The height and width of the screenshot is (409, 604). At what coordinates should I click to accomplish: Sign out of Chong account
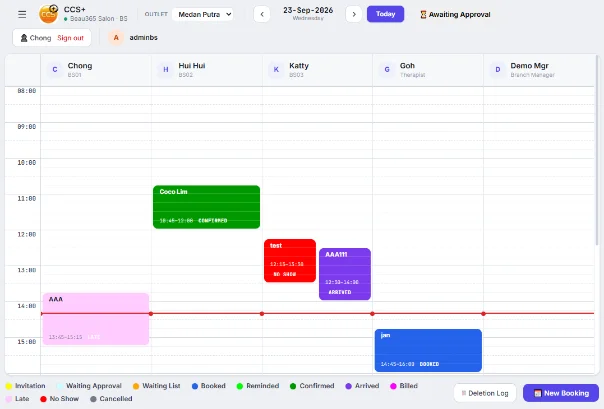pyautogui.click(x=70, y=38)
